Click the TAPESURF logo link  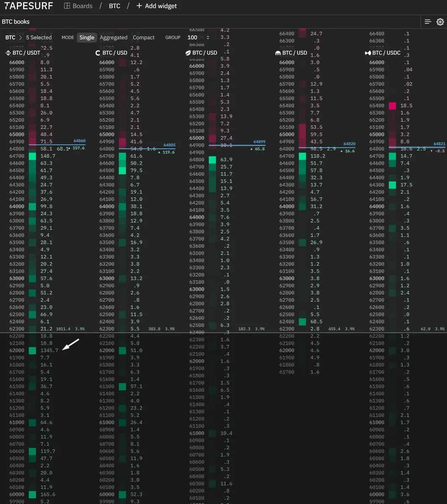pos(29,6)
